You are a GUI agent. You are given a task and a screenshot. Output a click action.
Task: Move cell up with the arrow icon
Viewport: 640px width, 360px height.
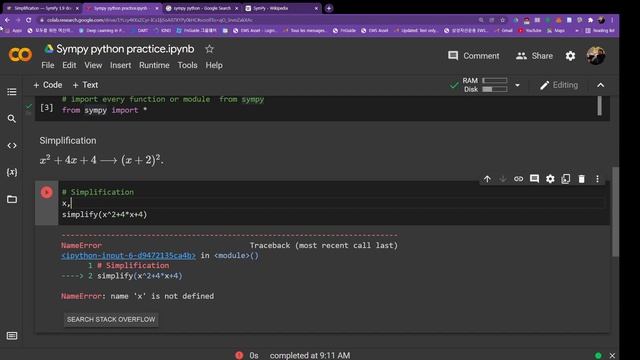(487, 179)
